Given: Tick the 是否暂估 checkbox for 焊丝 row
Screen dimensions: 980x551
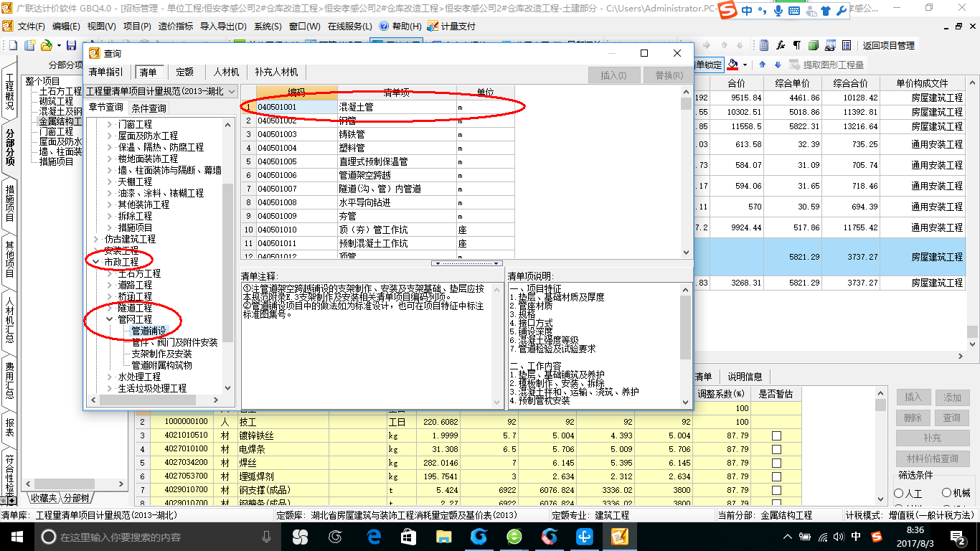Looking at the screenshot, I should point(776,463).
